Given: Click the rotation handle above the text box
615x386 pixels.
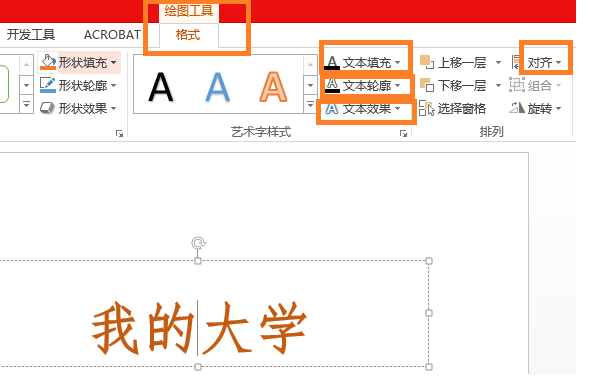Looking at the screenshot, I should tap(198, 243).
